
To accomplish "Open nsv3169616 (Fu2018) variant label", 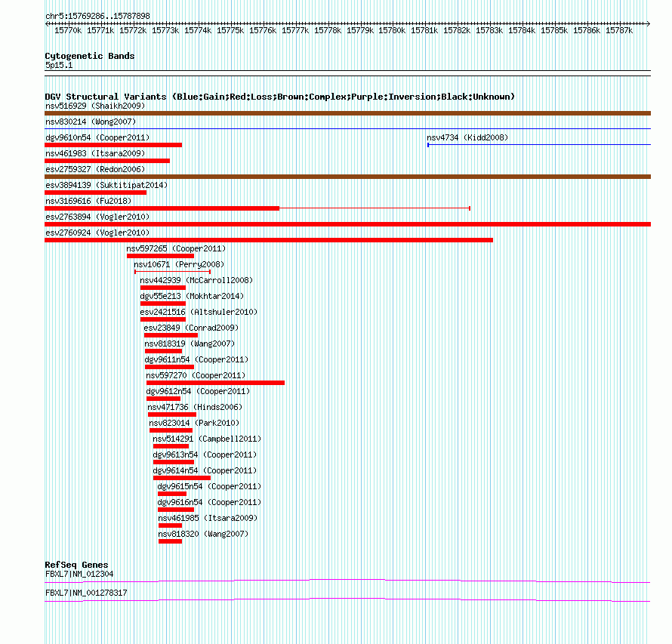I will 88,201.
